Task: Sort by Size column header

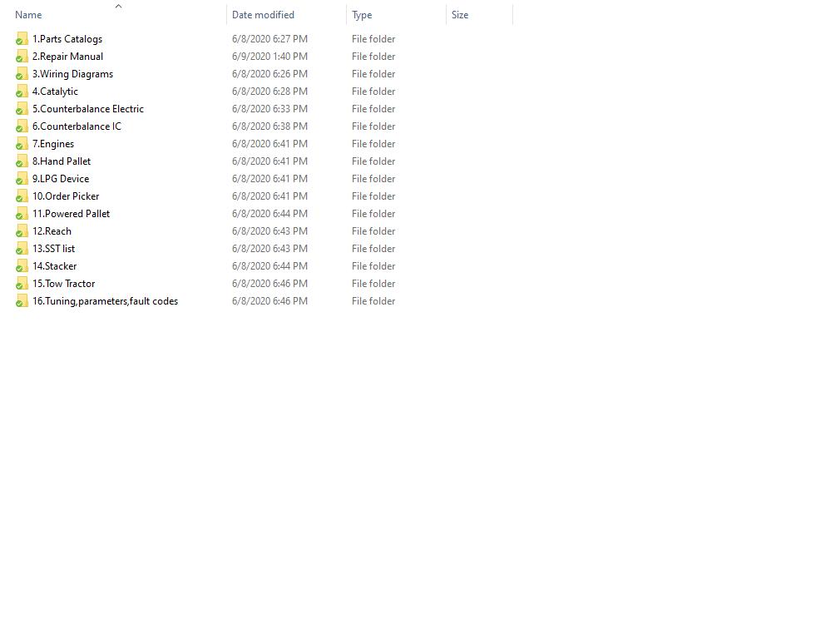Action: [460, 15]
